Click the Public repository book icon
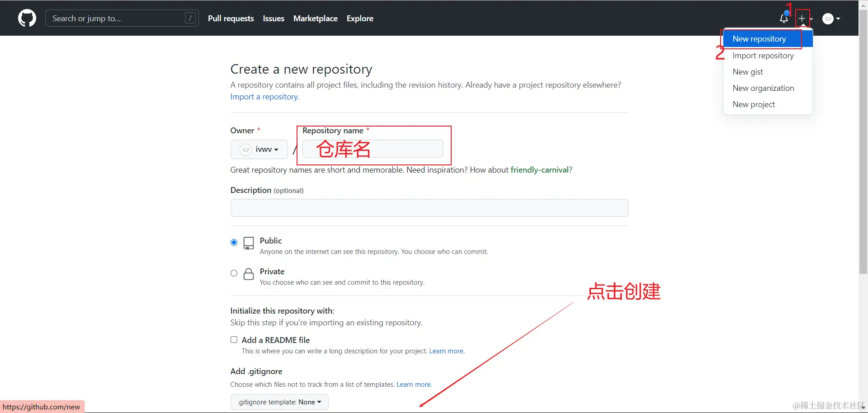 click(249, 244)
